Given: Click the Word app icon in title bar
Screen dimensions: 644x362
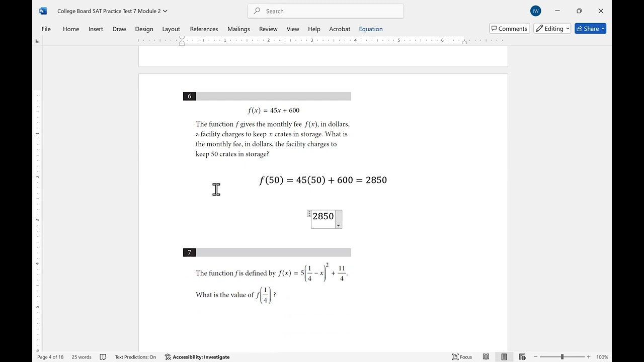Looking at the screenshot, I should 43,11.
